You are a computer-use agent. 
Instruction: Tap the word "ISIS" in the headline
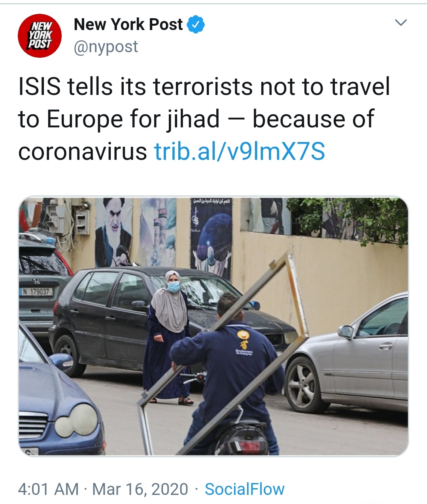(40, 87)
